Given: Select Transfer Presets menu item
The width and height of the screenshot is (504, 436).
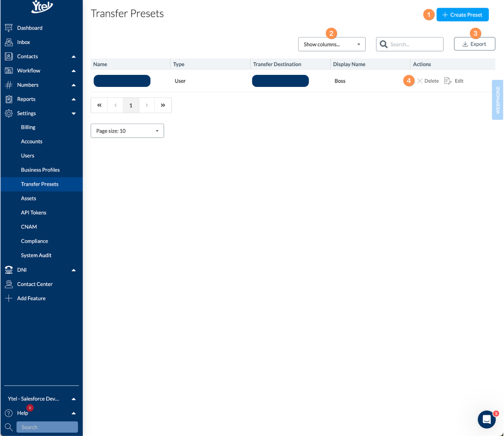Looking at the screenshot, I should point(41,184).
